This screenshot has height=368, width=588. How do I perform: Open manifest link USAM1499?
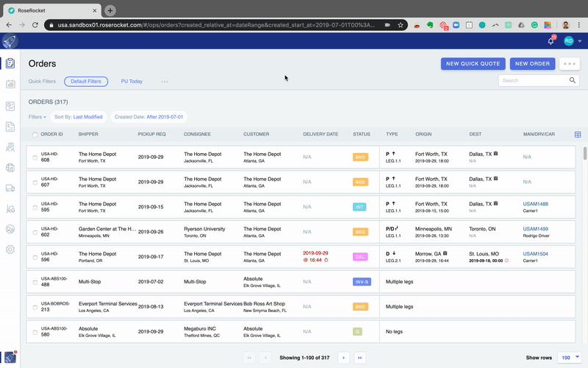coord(535,229)
